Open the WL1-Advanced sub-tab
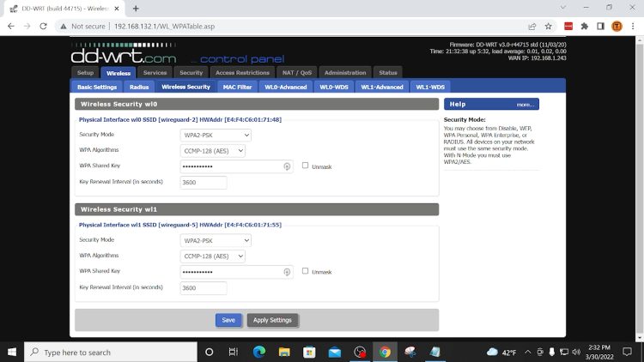The image size is (644, 362). coord(382,87)
